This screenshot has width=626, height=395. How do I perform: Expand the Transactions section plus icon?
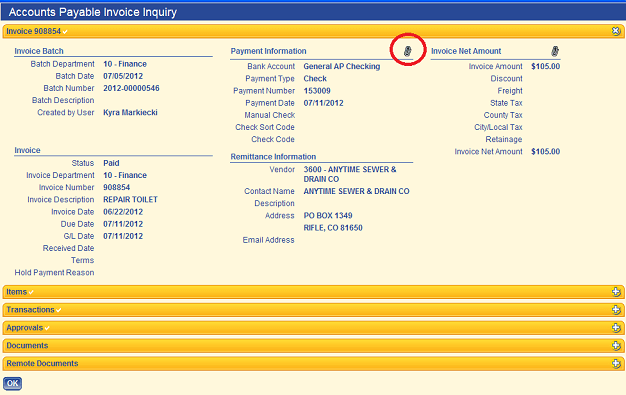pos(616,310)
